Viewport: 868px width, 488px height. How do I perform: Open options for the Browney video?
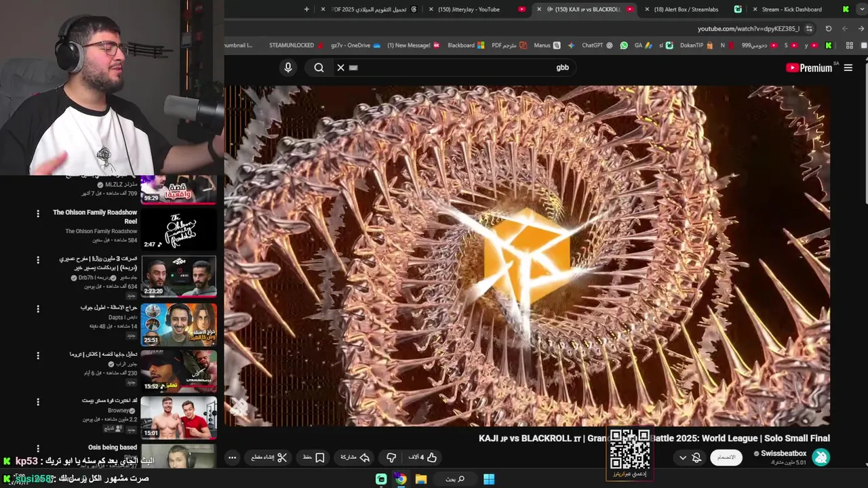pos(38,402)
